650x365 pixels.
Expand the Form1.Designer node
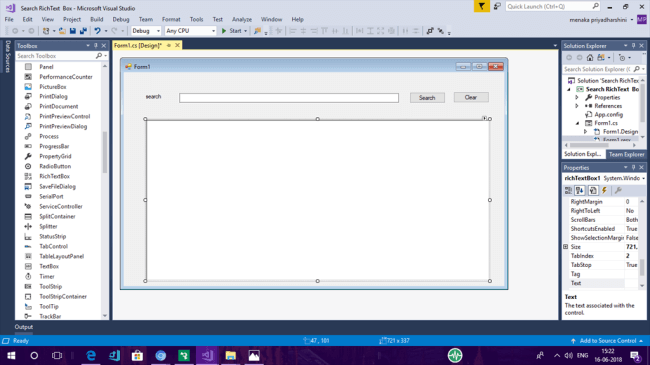585,131
